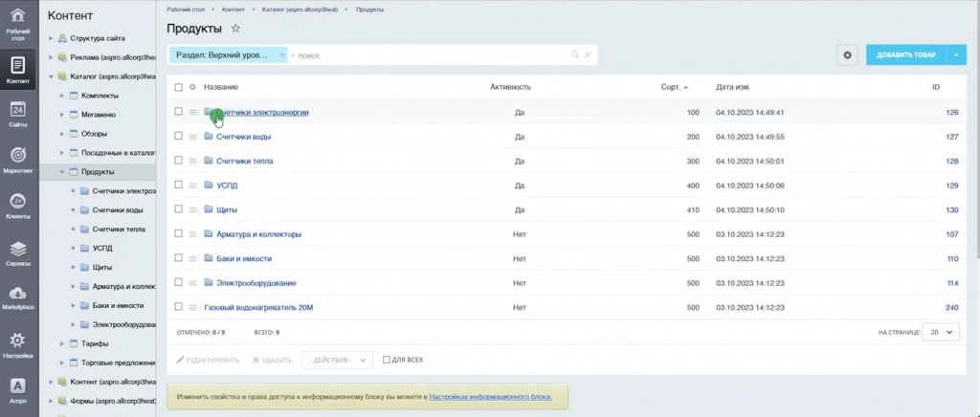The height and width of the screenshot is (417, 980).
Task: Open the Маркетинг target icon
Action: (x=18, y=154)
